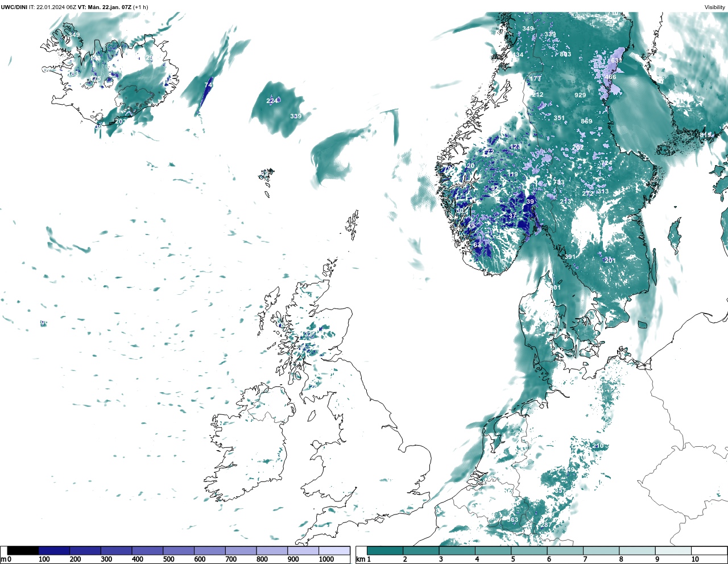The width and height of the screenshot is (728, 564).
Task: Click the 700–800 m legend swatch
Action: tap(241, 551)
